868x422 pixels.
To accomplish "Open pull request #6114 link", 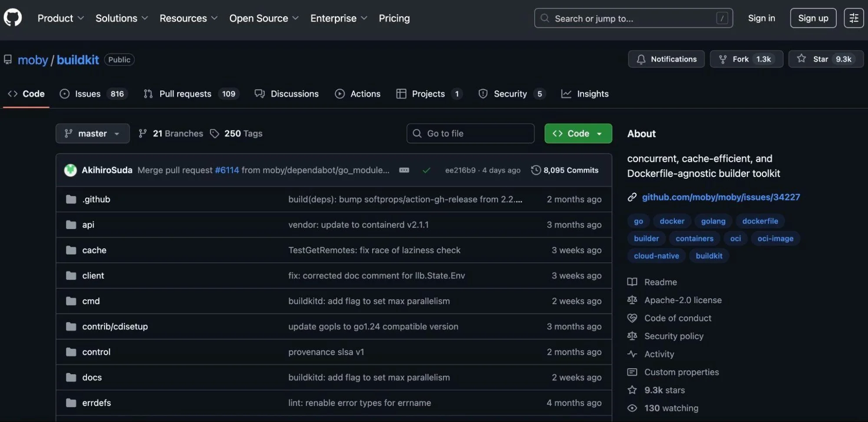I will point(227,170).
